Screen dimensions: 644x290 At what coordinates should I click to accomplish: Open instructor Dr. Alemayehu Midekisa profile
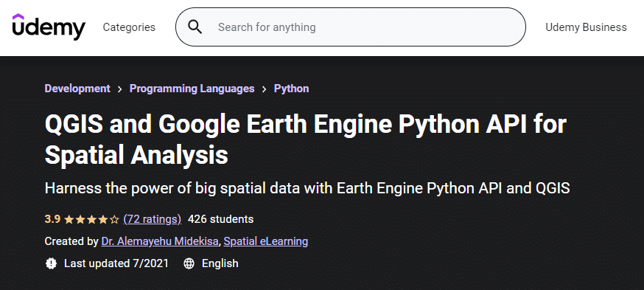click(x=160, y=241)
